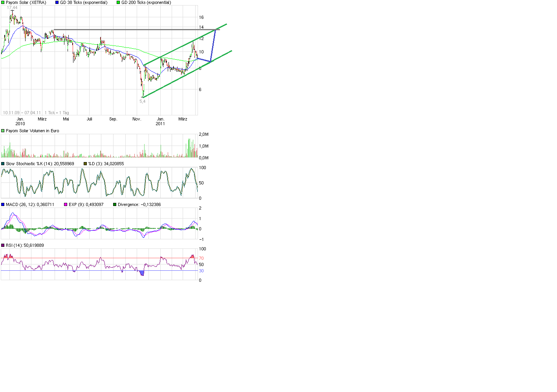Click the 2,0M volume axis label

click(203, 134)
